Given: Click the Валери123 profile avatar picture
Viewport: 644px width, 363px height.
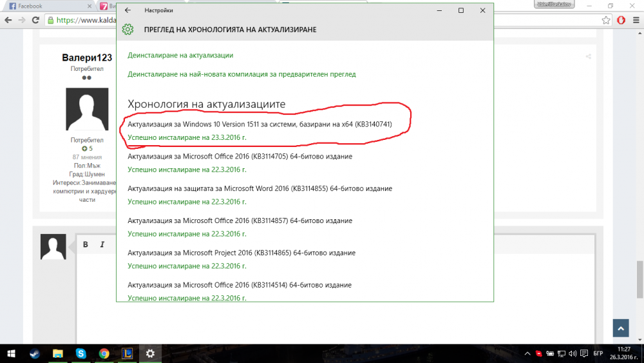Looking at the screenshot, I should pyautogui.click(x=87, y=109).
